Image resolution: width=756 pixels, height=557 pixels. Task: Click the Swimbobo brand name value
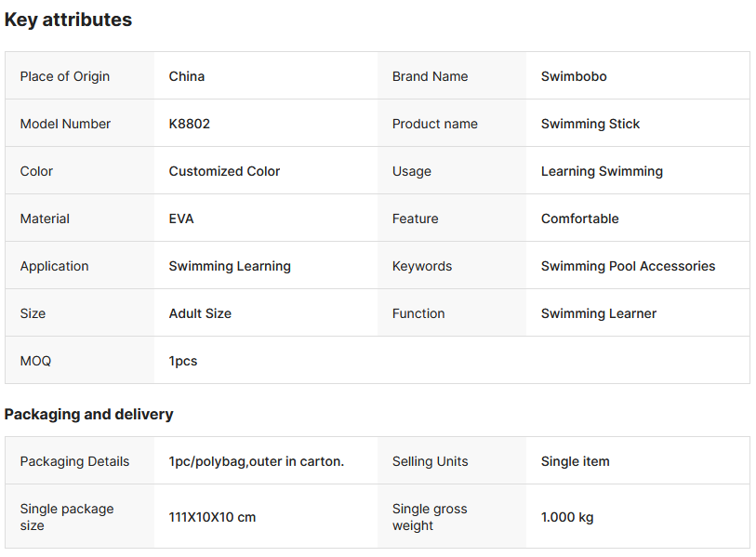[574, 76]
